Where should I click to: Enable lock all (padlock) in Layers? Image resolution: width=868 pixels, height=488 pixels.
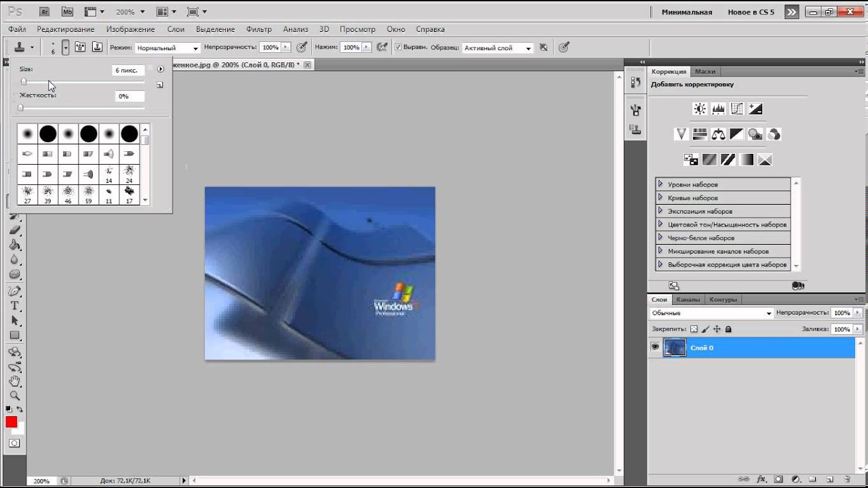tap(728, 329)
